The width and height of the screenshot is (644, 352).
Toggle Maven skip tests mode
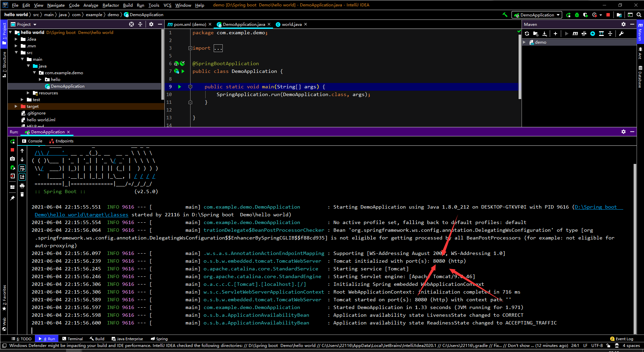tap(593, 34)
